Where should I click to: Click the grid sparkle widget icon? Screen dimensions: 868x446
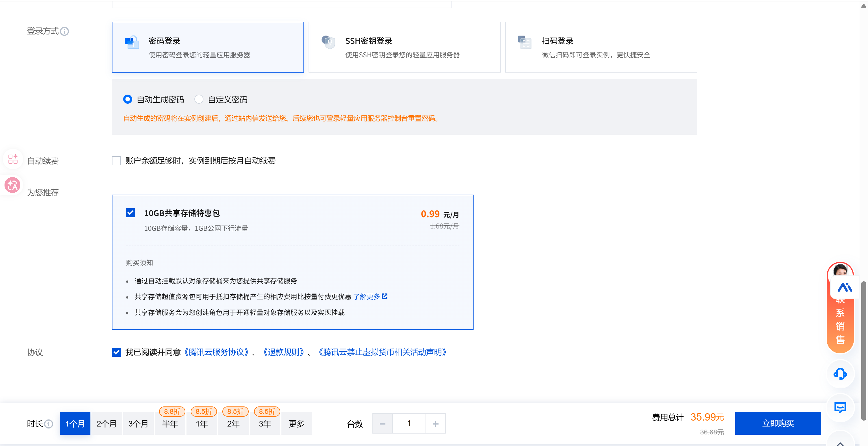[x=13, y=159]
